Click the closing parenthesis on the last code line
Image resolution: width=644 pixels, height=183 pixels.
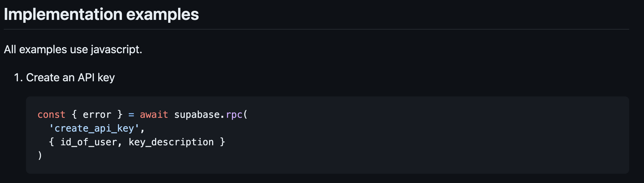40,156
